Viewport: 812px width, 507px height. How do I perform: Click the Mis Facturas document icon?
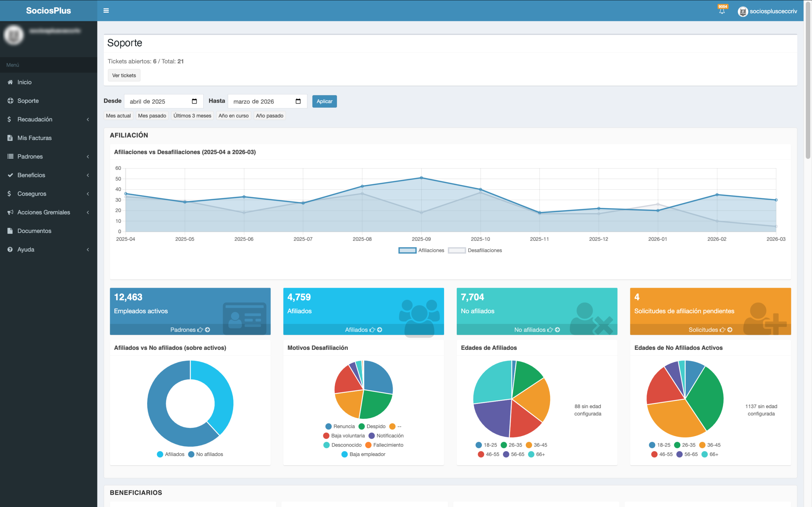click(x=10, y=138)
